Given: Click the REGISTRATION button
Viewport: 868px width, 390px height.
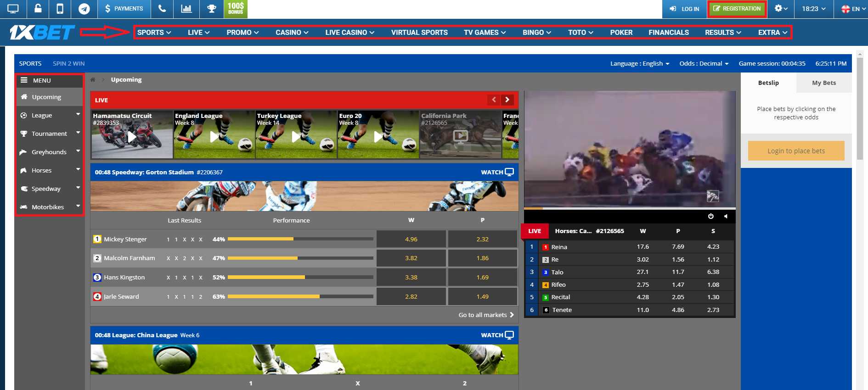Looking at the screenshot, I should point(737,9).
